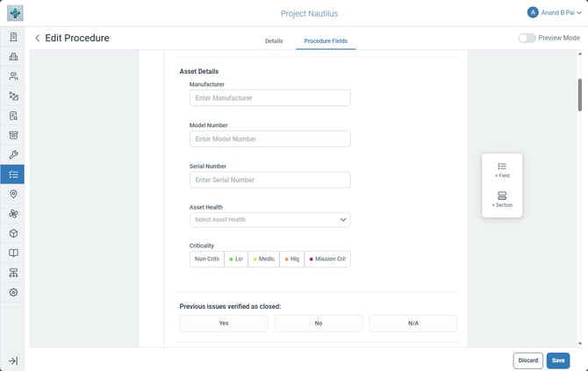
Task: Click the Edit Procedure page title
Action: (x=77, y=38)
